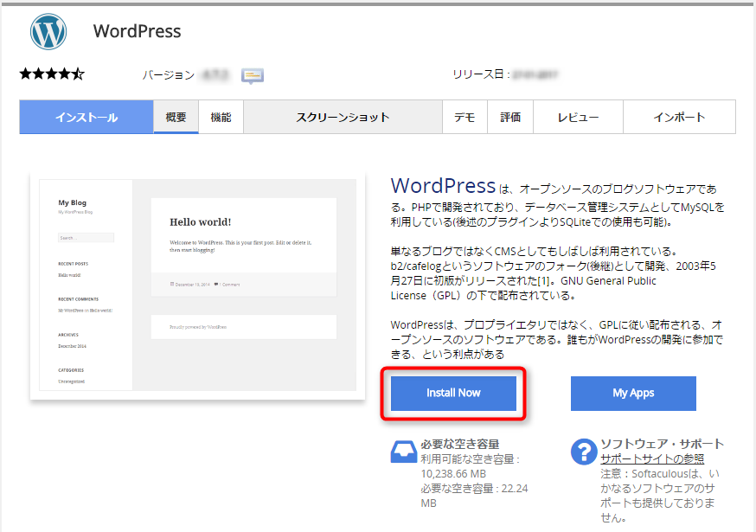Open the changelog speech bubble icon next to version
756x532 pixels.
(253, 76)
